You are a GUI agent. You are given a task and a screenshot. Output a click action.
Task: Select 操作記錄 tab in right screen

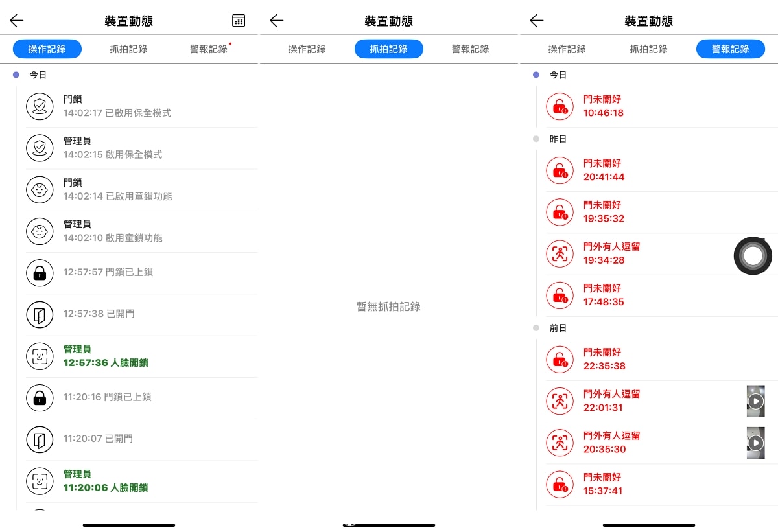pos(567,49)
